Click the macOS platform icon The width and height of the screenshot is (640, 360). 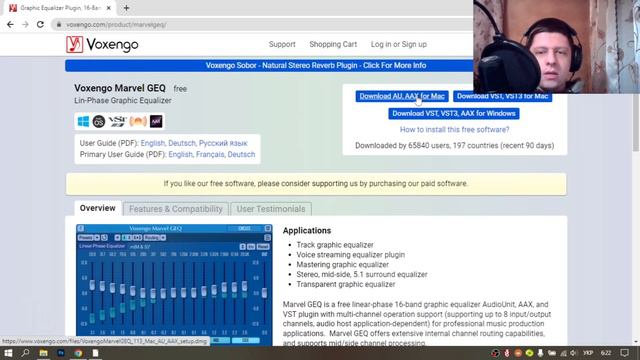pos(99,121)
